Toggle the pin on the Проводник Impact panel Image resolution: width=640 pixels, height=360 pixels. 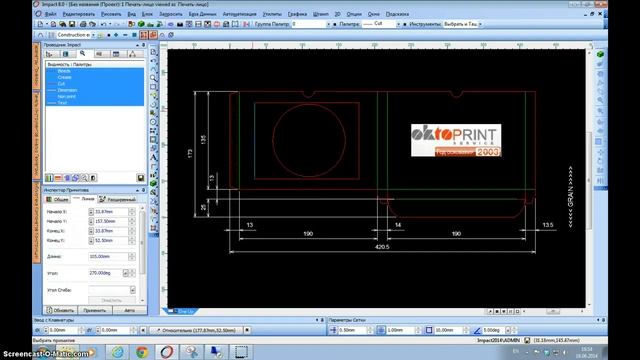(143, 45)
